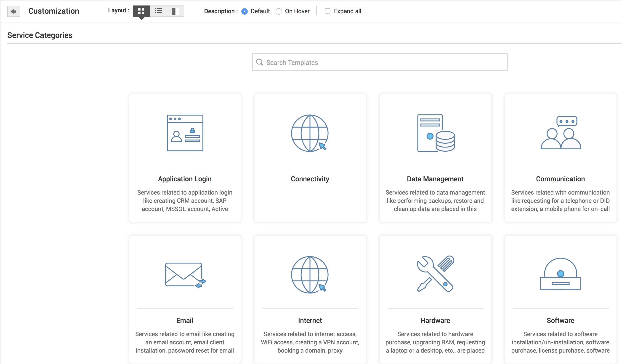The height and width of the screenshot is (364, 622).
Task: Select the Connectivity category card
Action: pyautogui.click(x=310, y=179)
